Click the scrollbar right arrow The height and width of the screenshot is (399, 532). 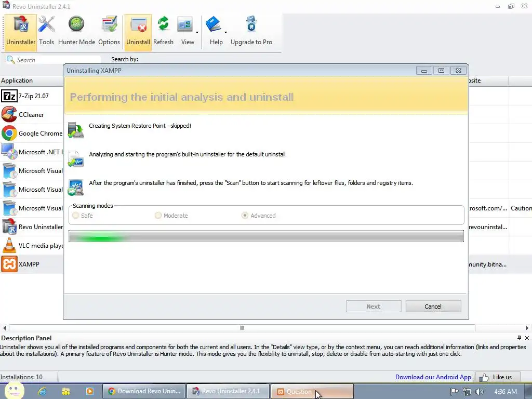click(527, 328)
